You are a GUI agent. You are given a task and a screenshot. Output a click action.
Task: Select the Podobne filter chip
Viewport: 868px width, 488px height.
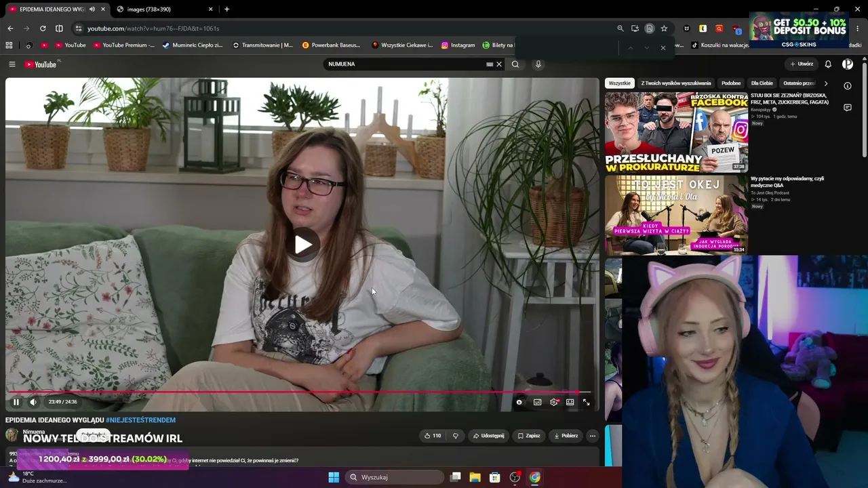pos(731,83)
